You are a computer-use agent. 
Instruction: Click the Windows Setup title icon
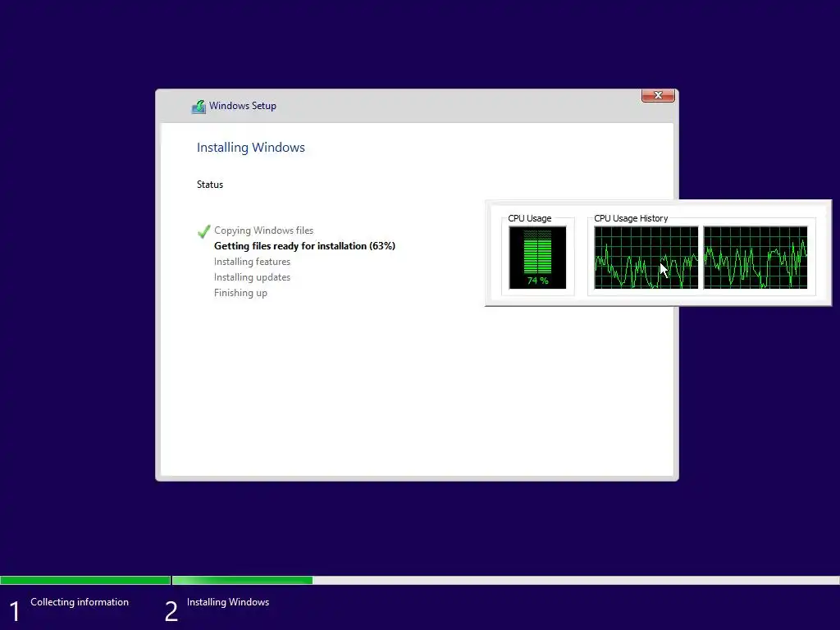tap(199, 107)
